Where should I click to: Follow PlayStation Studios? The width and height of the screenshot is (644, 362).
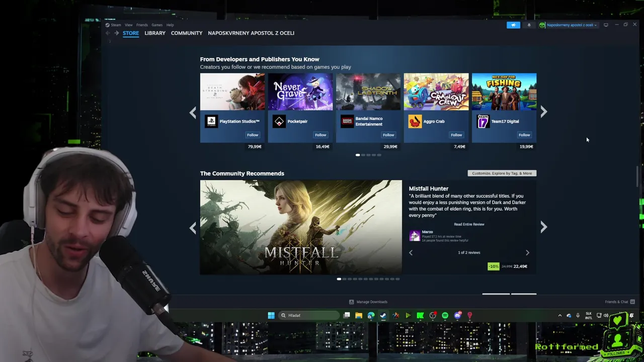[253, 135]
